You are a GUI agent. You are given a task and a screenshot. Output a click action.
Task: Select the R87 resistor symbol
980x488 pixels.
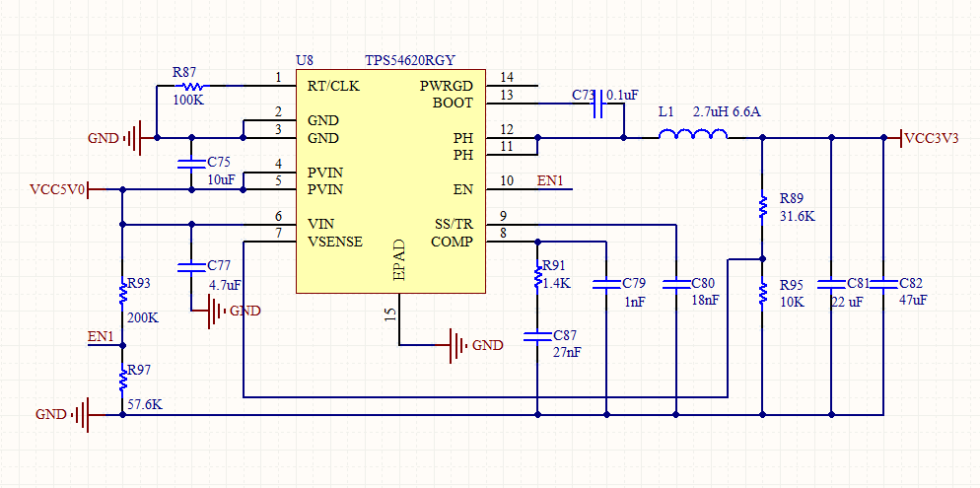(190, 86)
